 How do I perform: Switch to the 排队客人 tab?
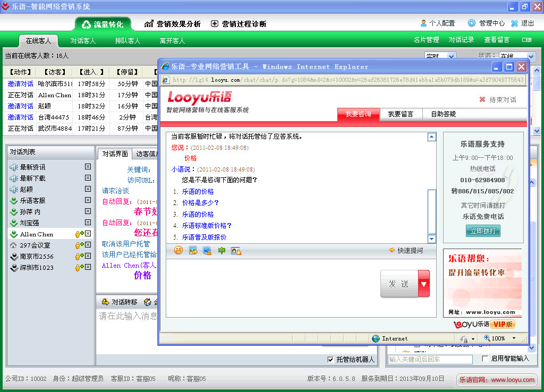pyautogui.click(x=127, y=41)
